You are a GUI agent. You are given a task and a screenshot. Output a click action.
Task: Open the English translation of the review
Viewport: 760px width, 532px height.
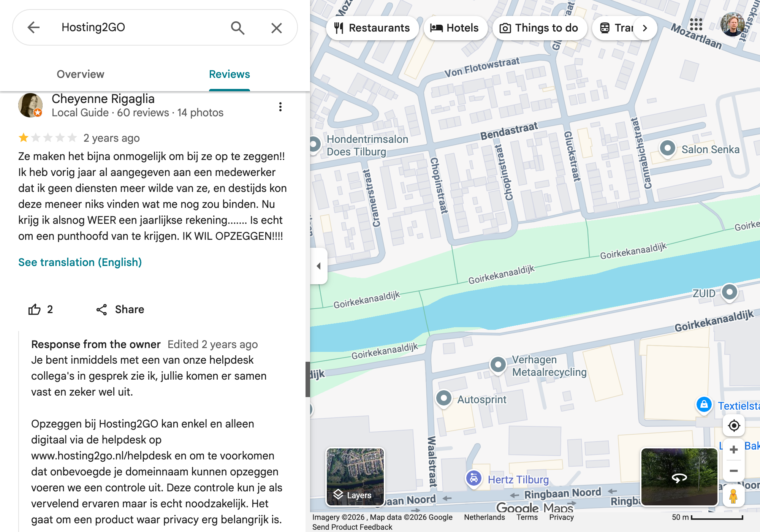80,262
